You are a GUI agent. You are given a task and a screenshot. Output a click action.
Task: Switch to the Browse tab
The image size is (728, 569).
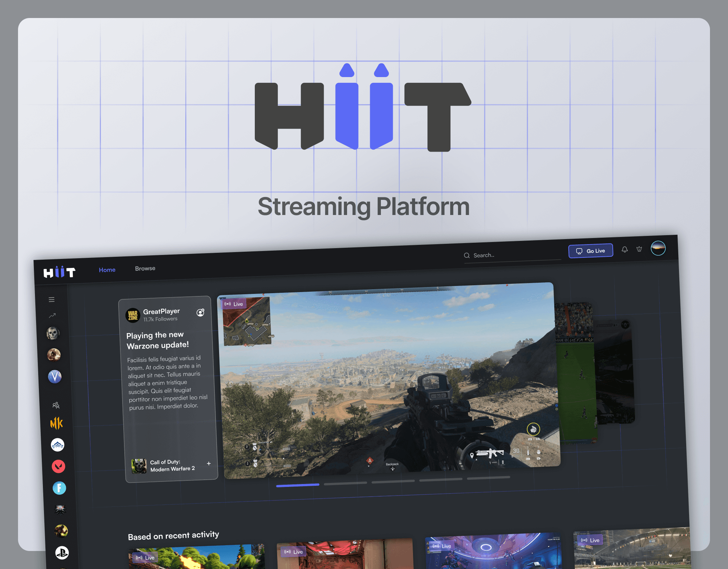pos(145,268)
